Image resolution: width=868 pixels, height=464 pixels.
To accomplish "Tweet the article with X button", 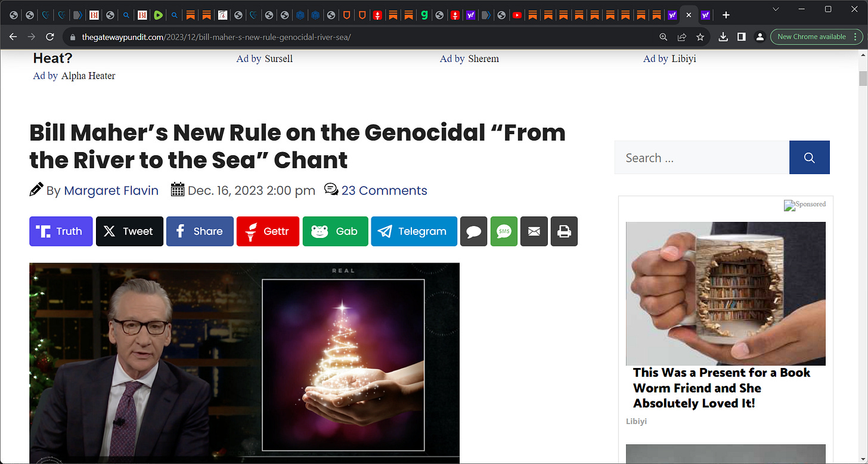I will tap(129, 231).
